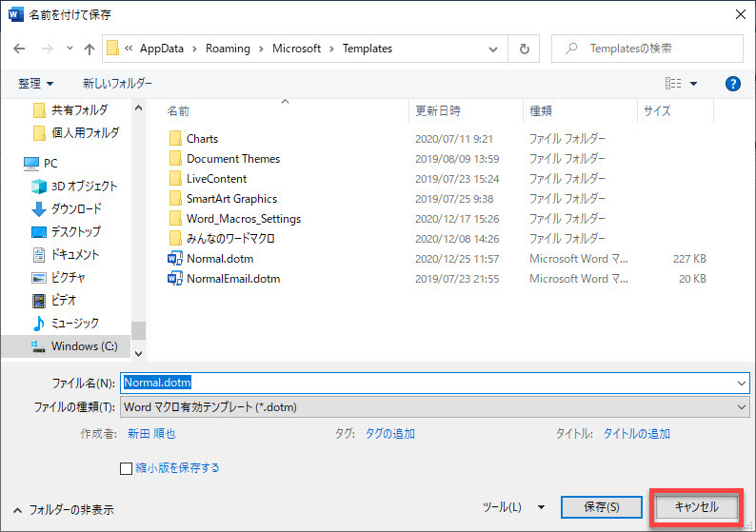The image size is (756, 532).
Task: Open the view options dropdown arrow
Action: pos(694,84)
